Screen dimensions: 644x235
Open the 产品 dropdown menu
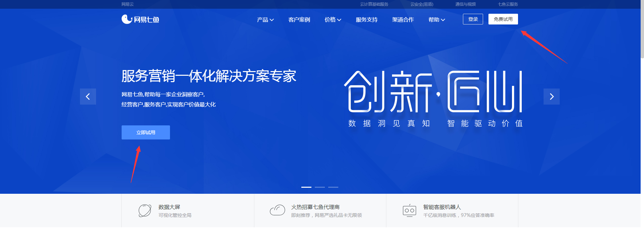(265, 20)
